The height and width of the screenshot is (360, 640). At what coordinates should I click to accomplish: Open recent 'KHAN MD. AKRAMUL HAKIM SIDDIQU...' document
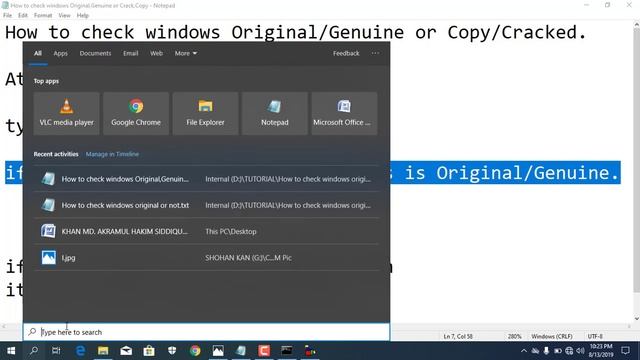click(x=207, y=231)
